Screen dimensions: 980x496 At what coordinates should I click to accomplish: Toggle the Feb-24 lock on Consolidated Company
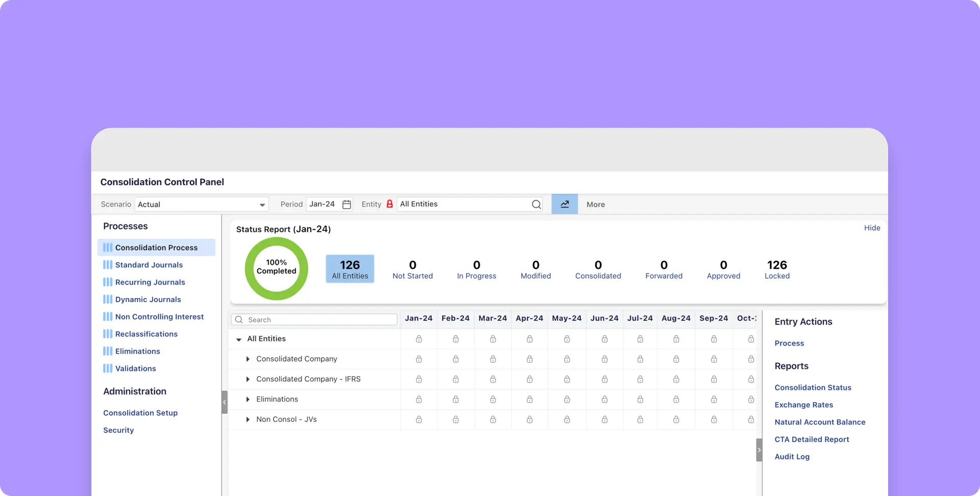click(x=455, y=359)
